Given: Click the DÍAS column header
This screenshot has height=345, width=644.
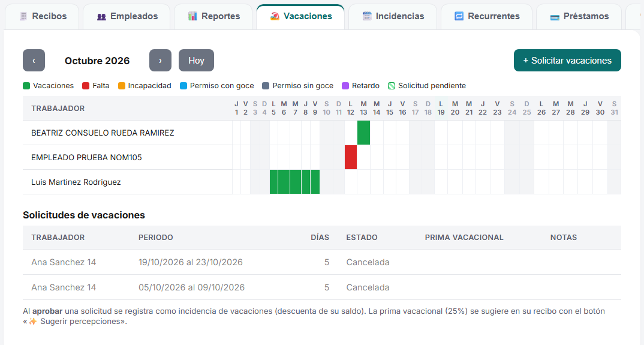Looking at the screenshot, I should click(x=320, y=237).
